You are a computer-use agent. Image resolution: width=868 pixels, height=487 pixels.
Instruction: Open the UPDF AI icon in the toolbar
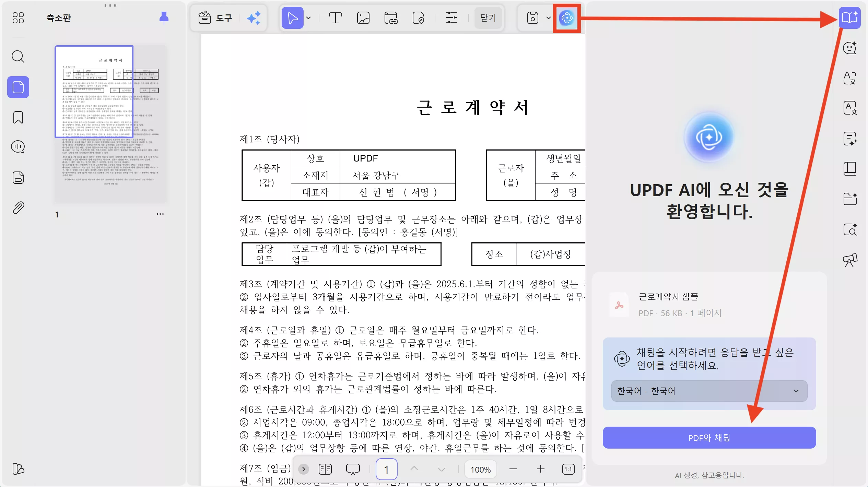(566, 18)
